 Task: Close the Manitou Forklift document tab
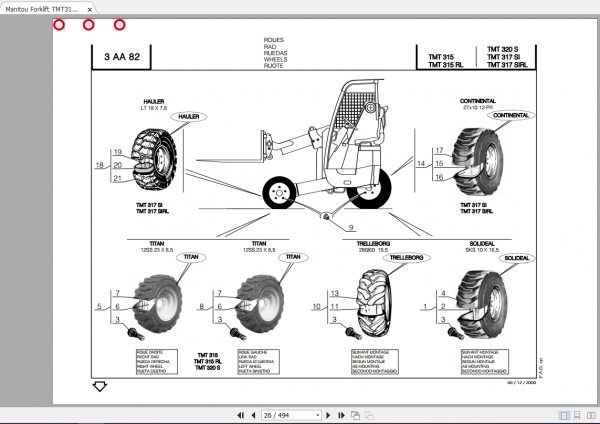[90, 10]
